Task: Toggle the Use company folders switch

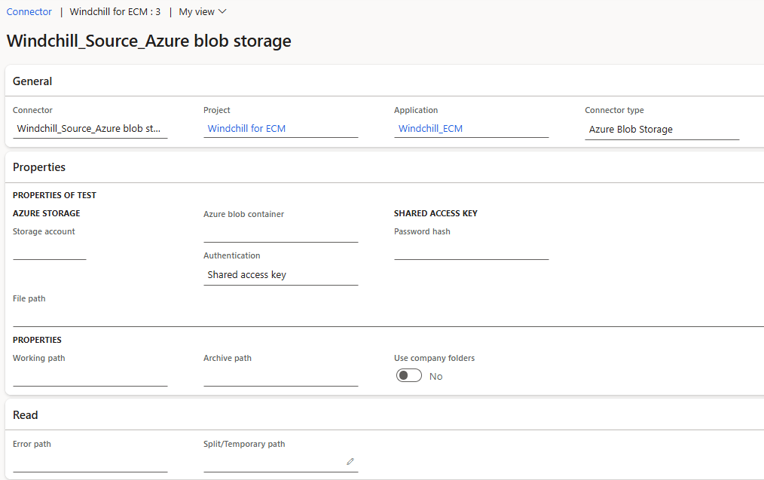Action: point(409,376)
